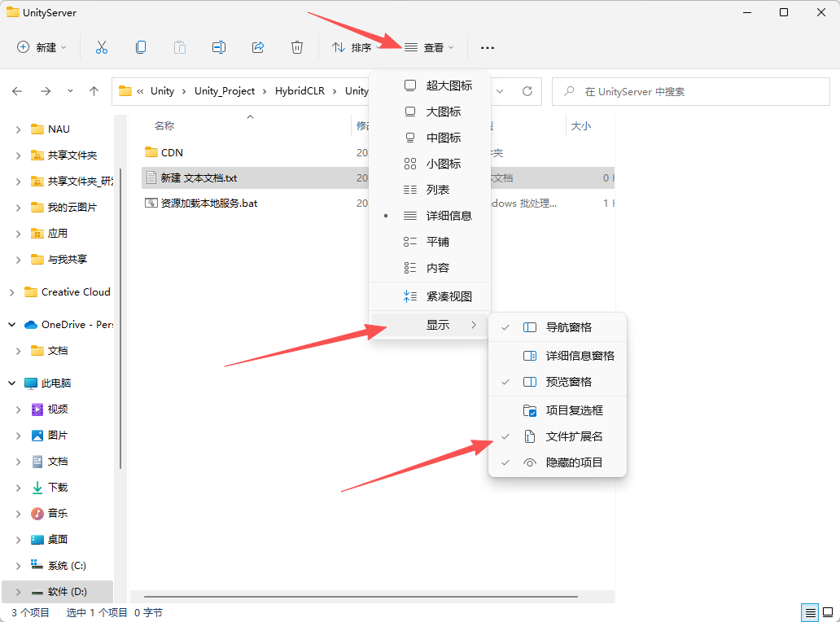Click the search box 在 UnityServer 中搜索

[690, 92]
